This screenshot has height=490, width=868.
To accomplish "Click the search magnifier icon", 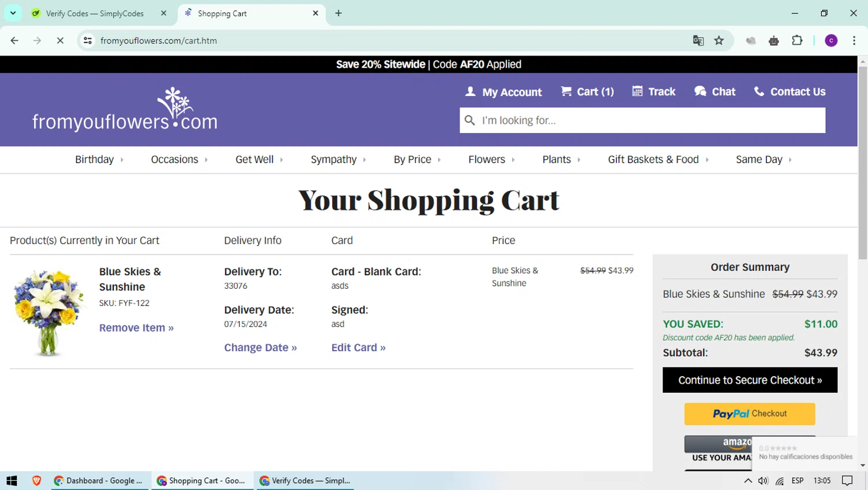I will [x=470, y=120].
